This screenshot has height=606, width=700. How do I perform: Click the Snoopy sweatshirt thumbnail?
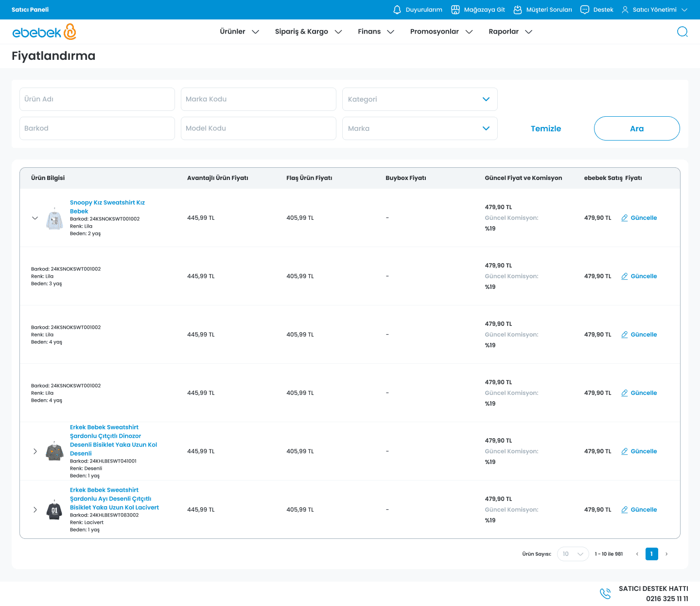point(54,218)
